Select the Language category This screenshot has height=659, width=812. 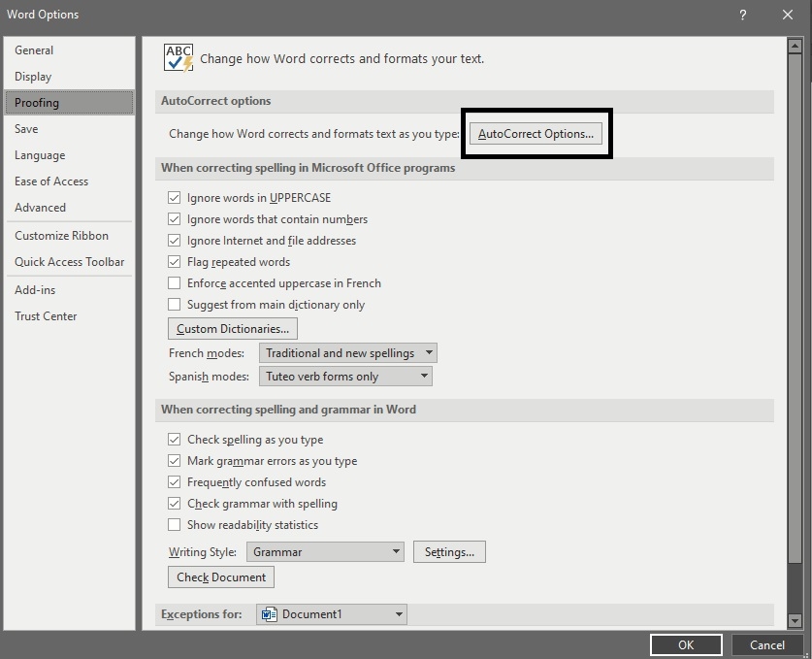point(70,155)
